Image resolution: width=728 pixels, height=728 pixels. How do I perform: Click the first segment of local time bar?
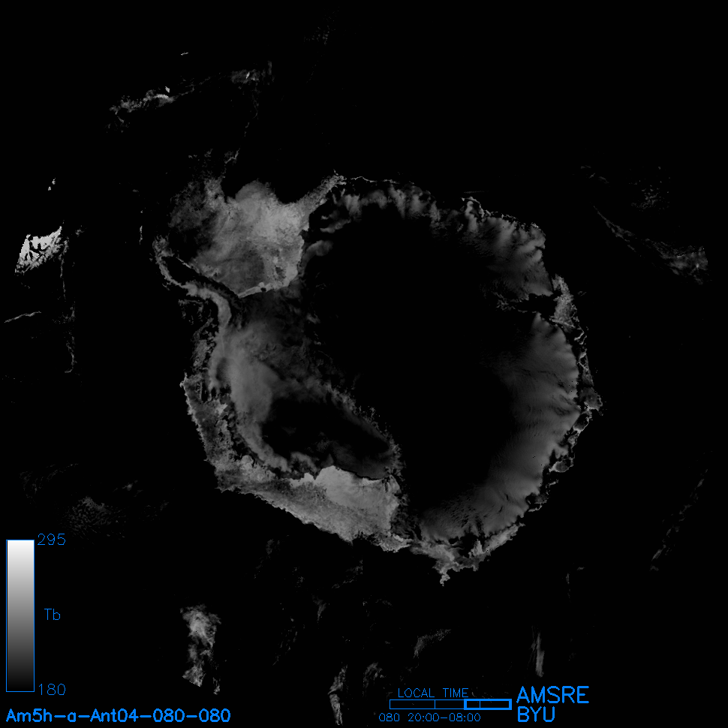[x=412, y=704]
